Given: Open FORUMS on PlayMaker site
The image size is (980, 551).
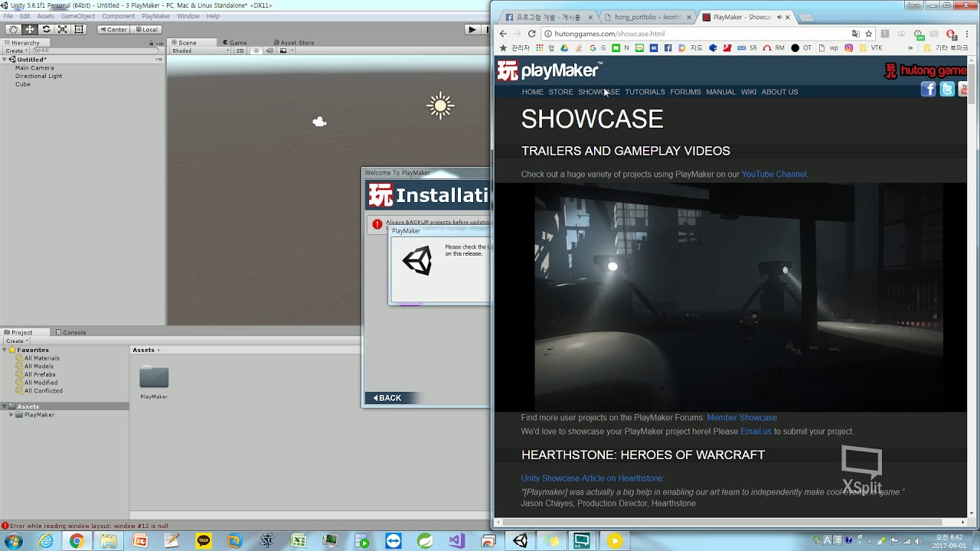Looking at the screenshot, I should pos(685,92).
